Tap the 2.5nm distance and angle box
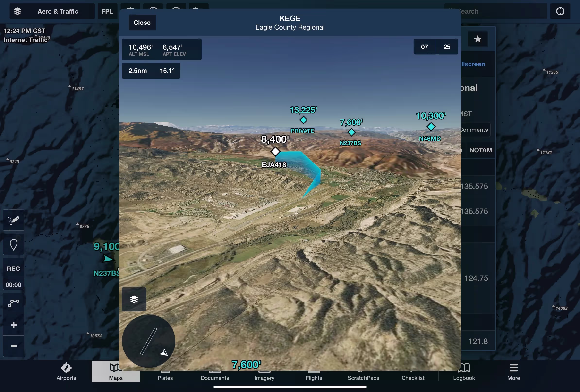Viewport: 580px width, 392px height. coord(151,71)
